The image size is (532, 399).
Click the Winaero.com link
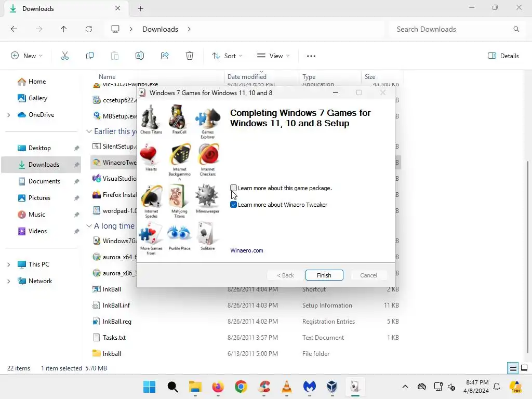click(x=247, y=250)
